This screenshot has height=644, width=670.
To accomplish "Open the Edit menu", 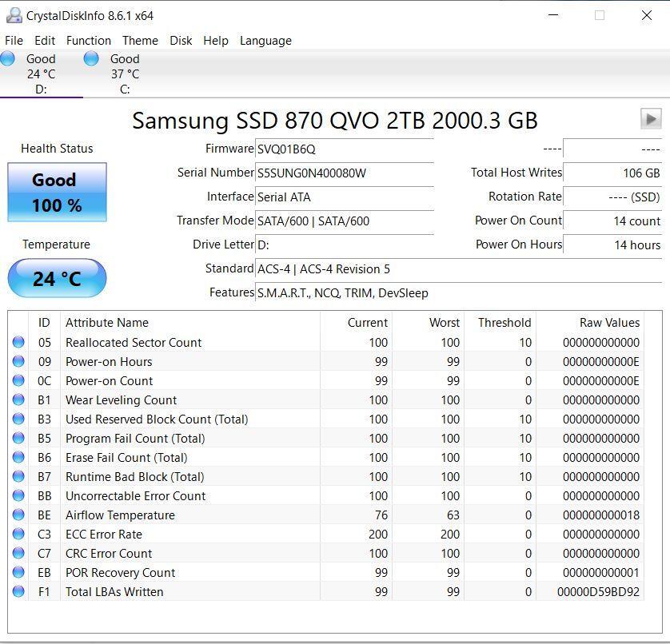I will 45,41.
